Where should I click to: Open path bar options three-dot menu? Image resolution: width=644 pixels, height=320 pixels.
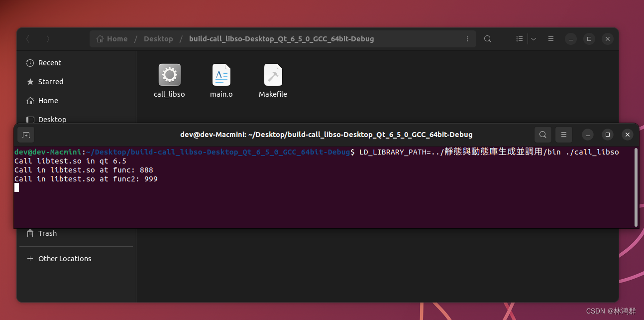click(467, 39)
